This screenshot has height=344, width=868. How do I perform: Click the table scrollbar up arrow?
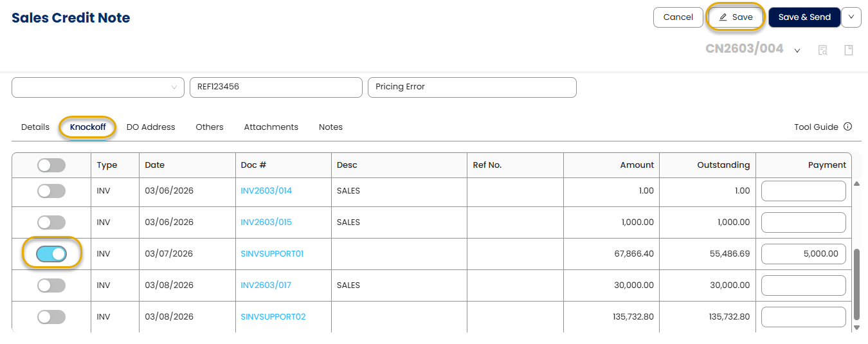tap(856, 184)
